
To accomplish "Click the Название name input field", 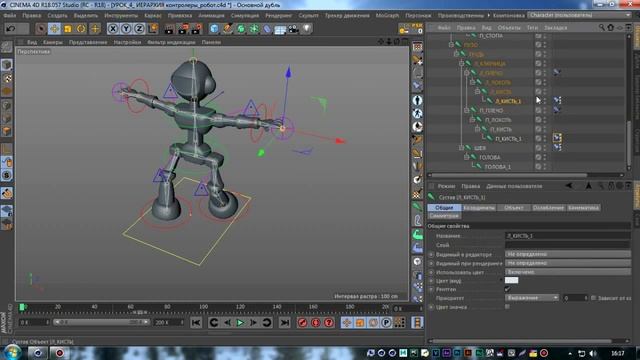I will click(567, 236).
